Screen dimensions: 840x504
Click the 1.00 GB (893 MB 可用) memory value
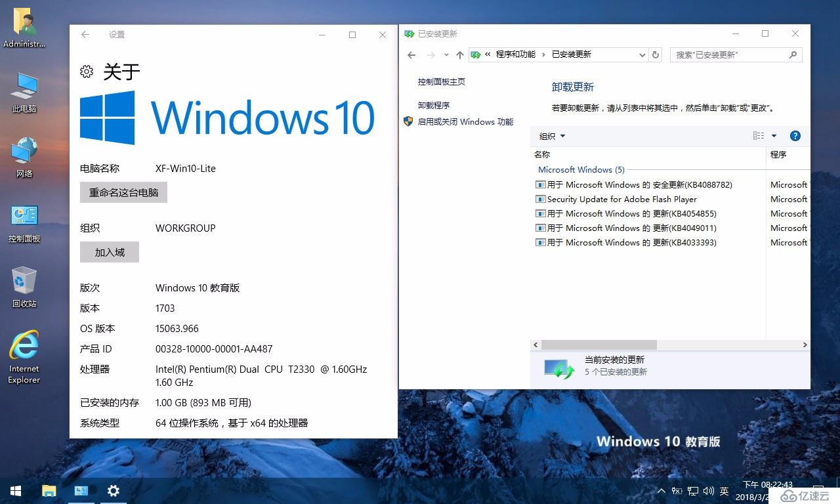pos(203,403)
